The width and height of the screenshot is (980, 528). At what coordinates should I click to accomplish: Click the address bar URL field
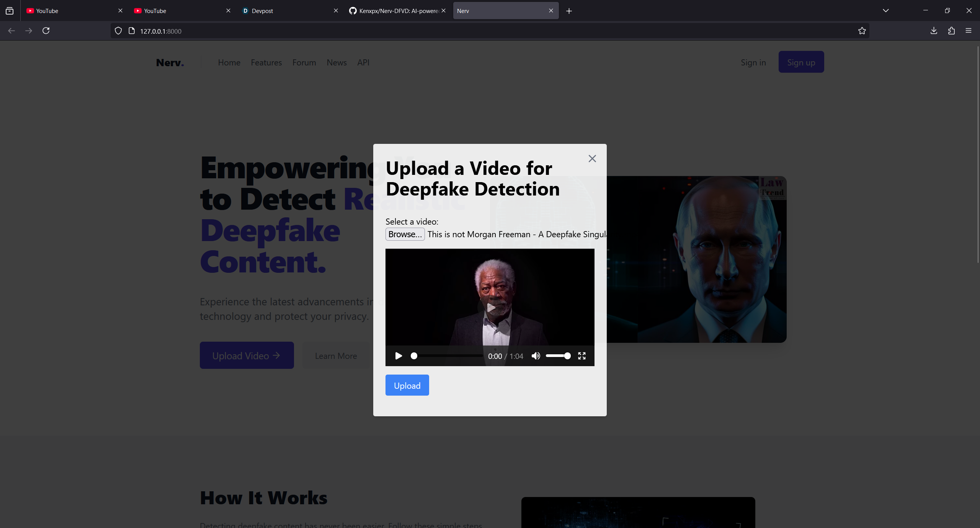[459, 31]
